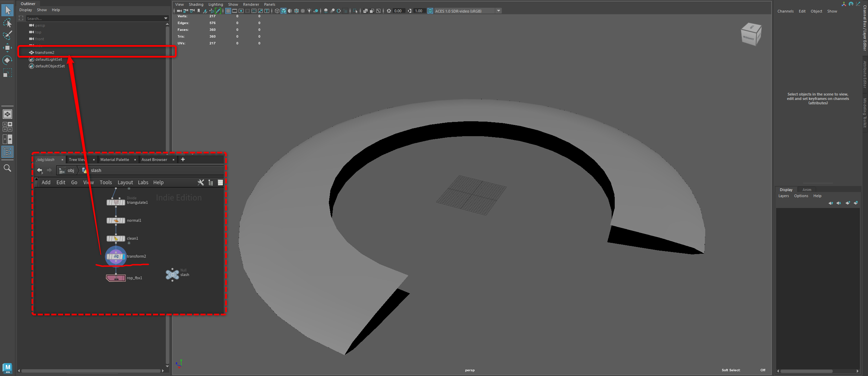Toggle smooth shade all display
This screenshot has width=868, height=376.
coord(283,11)
